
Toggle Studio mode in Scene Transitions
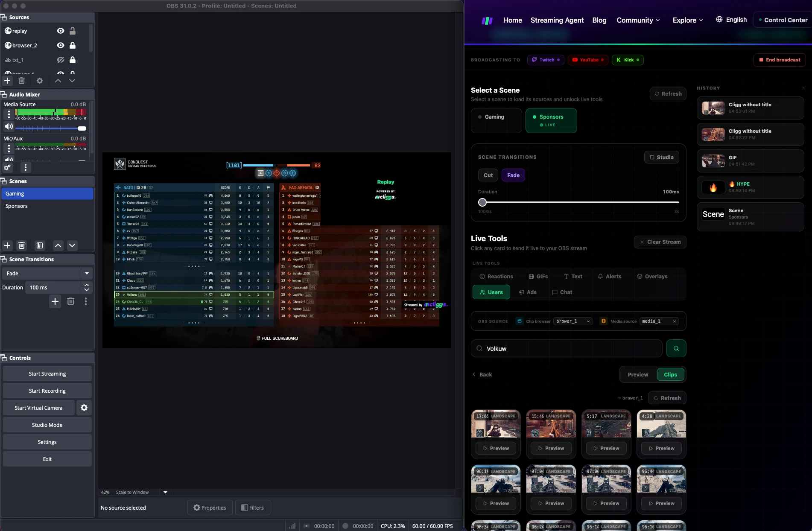click(x=661, y=157)
